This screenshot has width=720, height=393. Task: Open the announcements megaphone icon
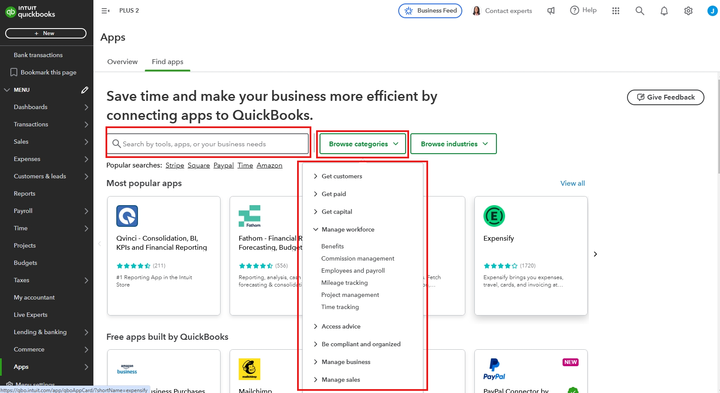coord(551,11)
